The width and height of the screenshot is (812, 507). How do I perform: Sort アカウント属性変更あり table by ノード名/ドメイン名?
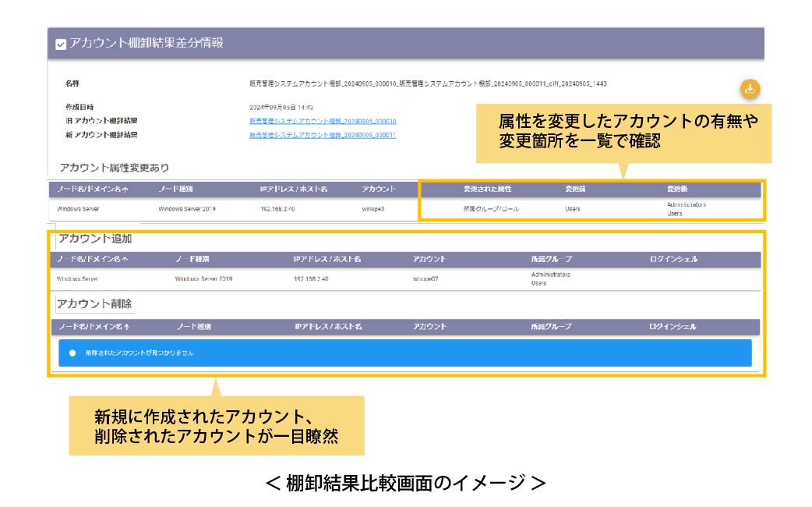(x=92, y=190)
